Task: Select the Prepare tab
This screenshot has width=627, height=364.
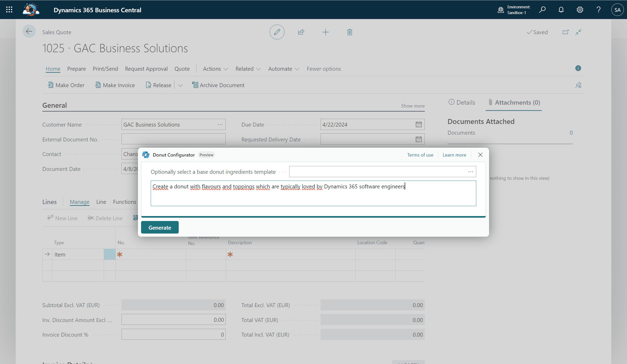Action: pyautogui.click(x=77, y=69)
